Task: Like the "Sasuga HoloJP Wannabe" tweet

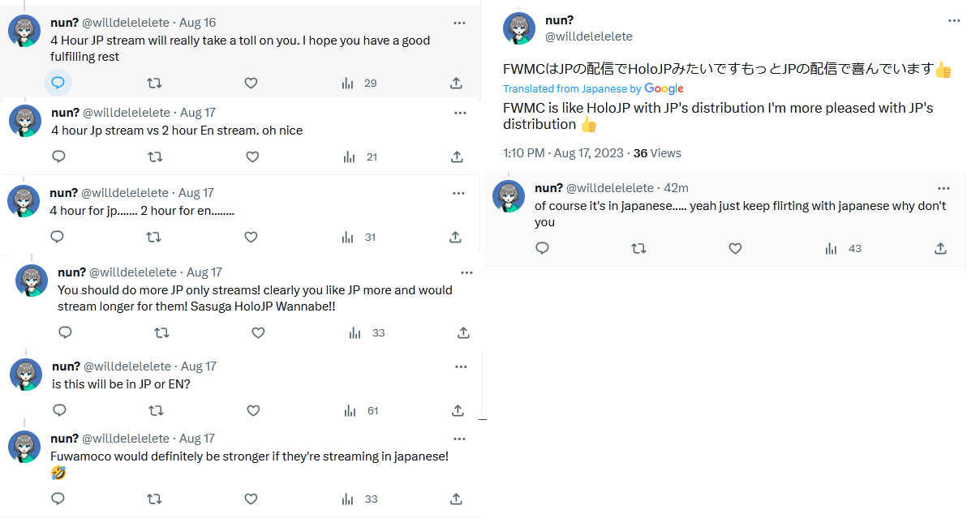Action: click(x=258, y=332)
